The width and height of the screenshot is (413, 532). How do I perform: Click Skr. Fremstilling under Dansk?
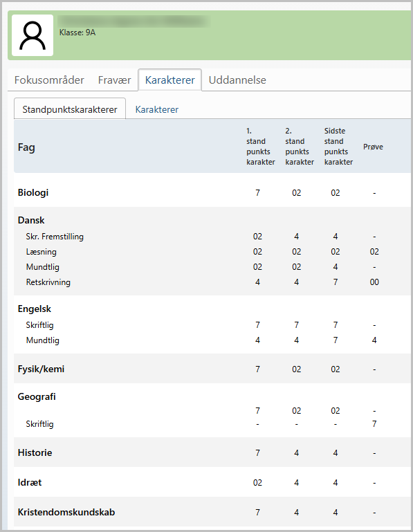pos(55,237)
